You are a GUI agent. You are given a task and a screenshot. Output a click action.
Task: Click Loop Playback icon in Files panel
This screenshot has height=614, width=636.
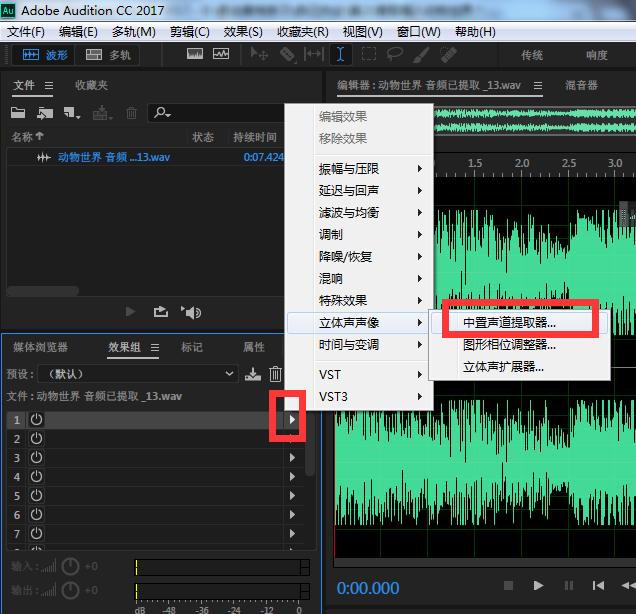[161, 311]
